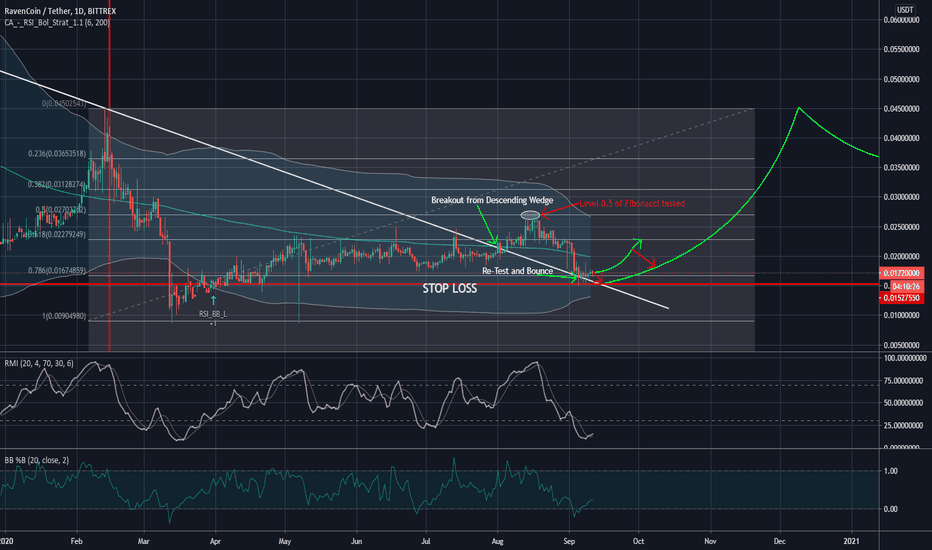Select the gray ellipse marking the August high

pyautogui.click(x=530, y=215)
